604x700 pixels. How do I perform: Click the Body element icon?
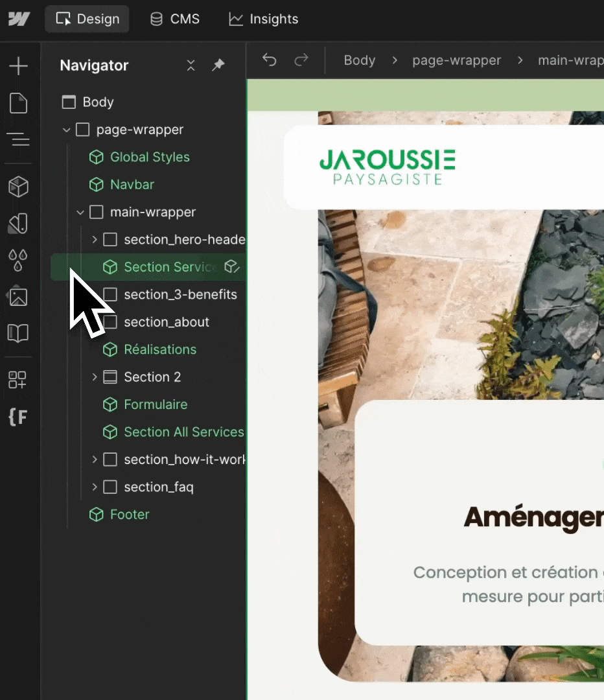[x=69, y=102]
